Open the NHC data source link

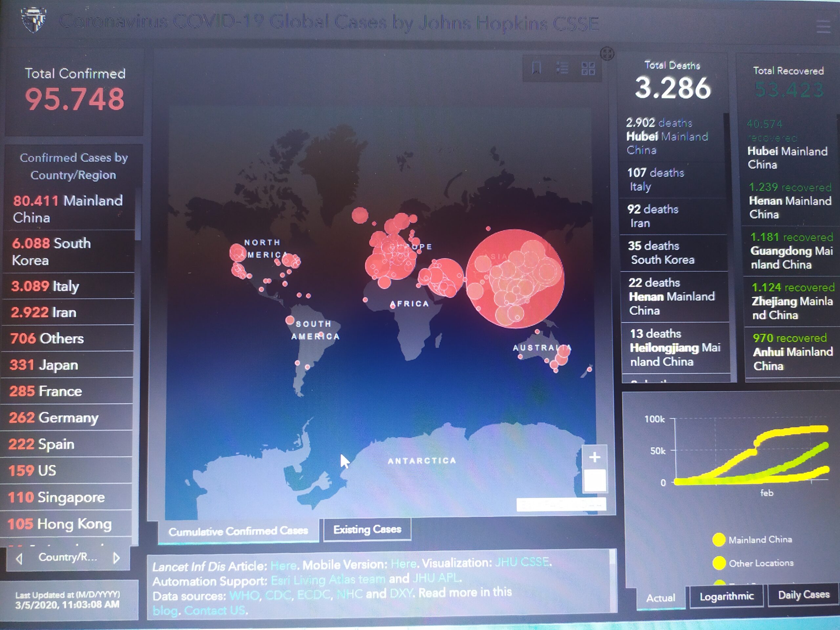(x=349, y=594)
